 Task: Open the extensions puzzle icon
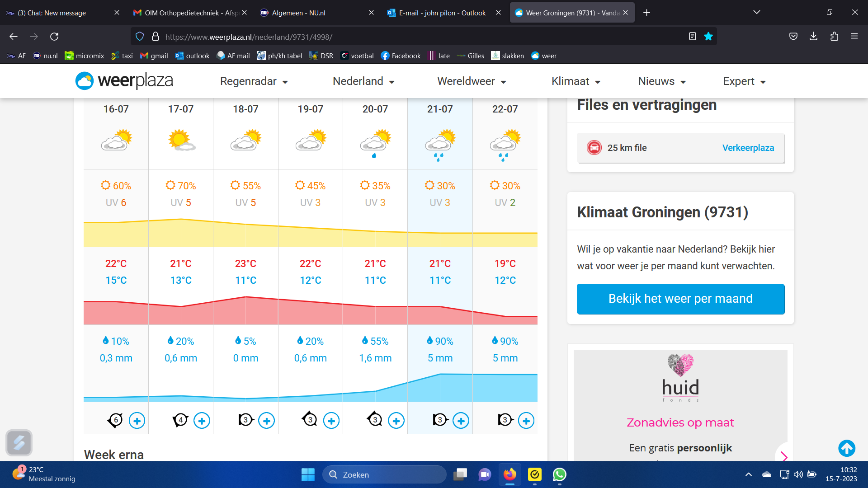click(834, 37)
